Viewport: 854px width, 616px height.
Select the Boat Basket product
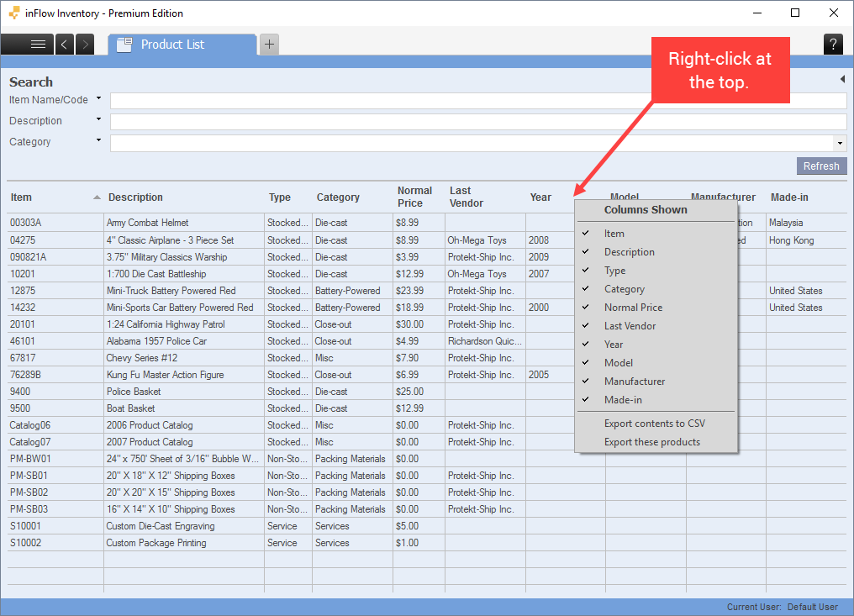pyautogui.click(x=131, y=408)
